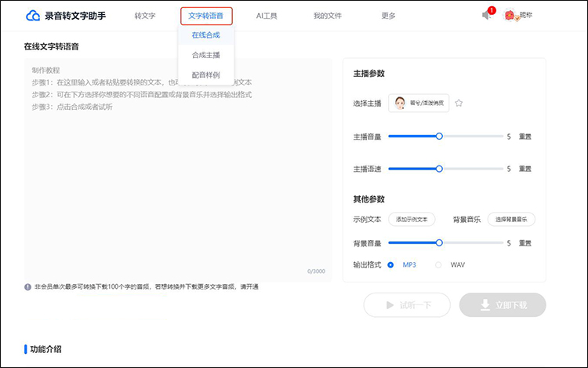
Task: Click the 在线文字转语音 heading
Action: pyautogui.click(x=52, y=46)
